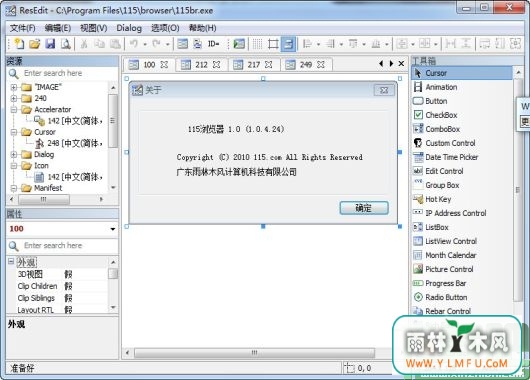Viewport: 530px width, 380px height.
Task: Select the Button control tool
Action: click(462, 101)
